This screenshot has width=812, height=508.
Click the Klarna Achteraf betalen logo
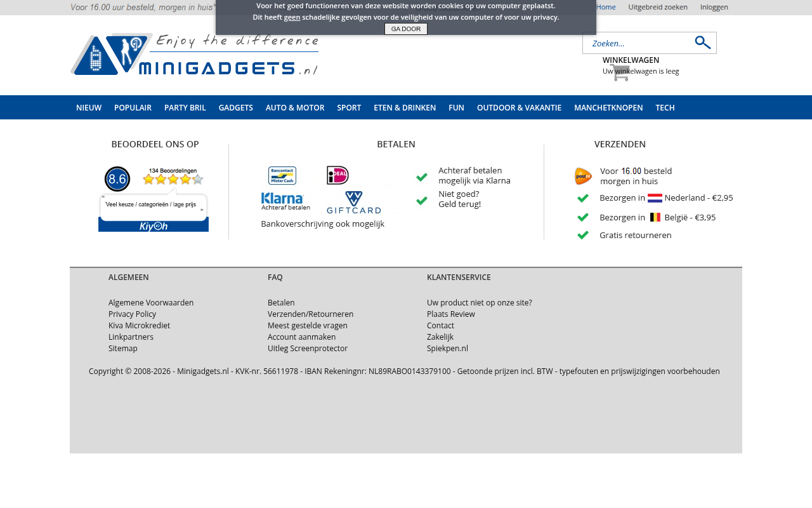tap(285, 201)
